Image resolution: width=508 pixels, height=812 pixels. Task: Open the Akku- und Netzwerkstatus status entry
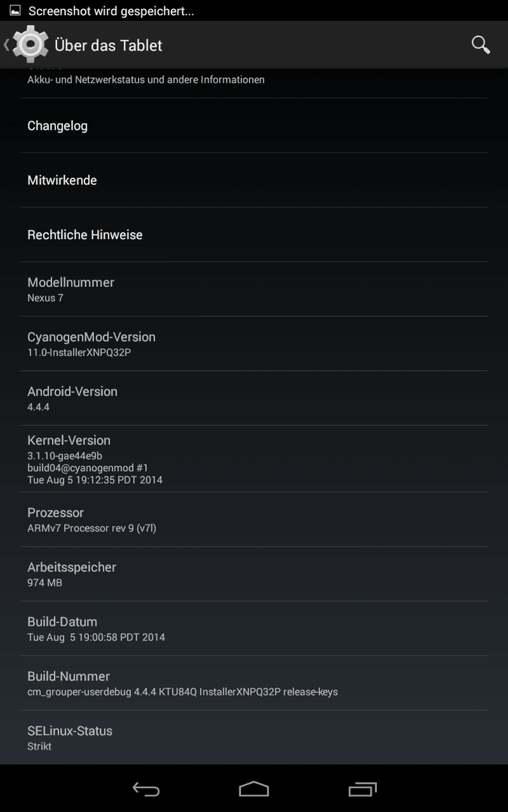(254, 83)
